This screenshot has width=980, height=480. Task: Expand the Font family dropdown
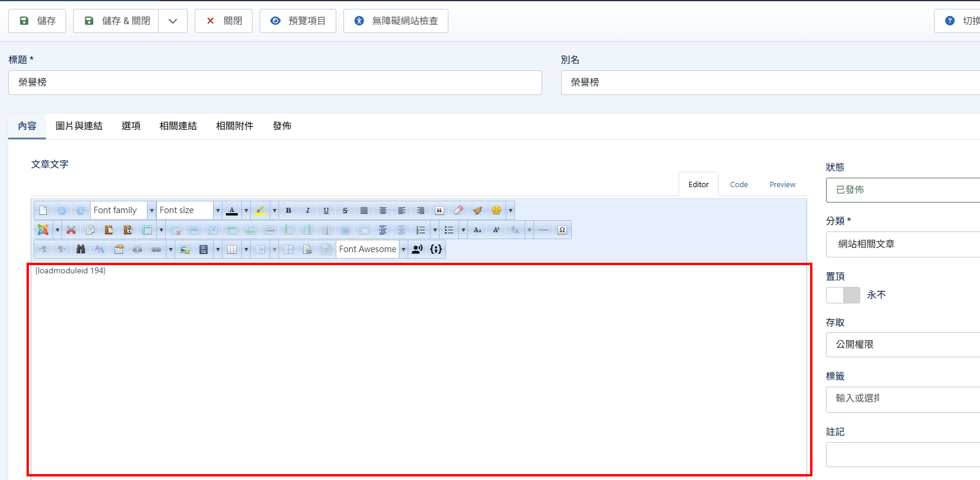(152, 210)
